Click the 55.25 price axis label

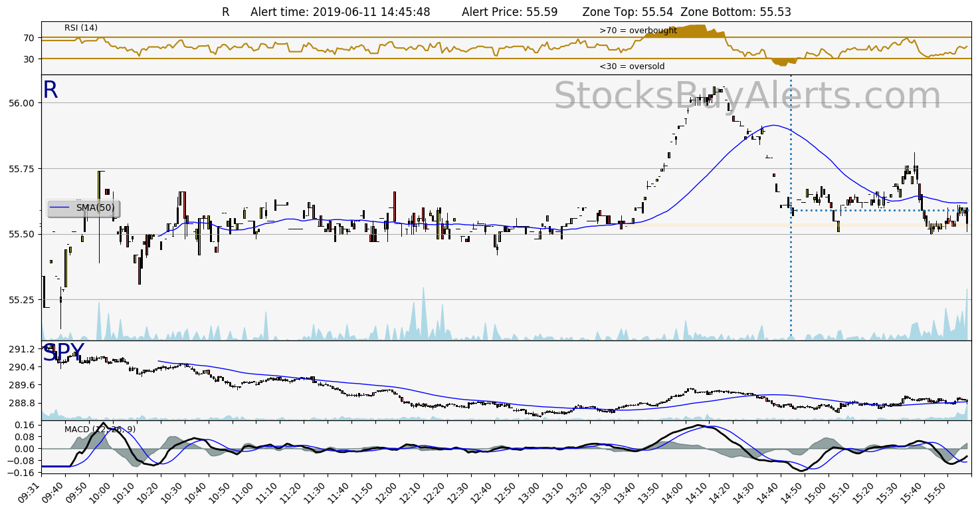[22, 300]
